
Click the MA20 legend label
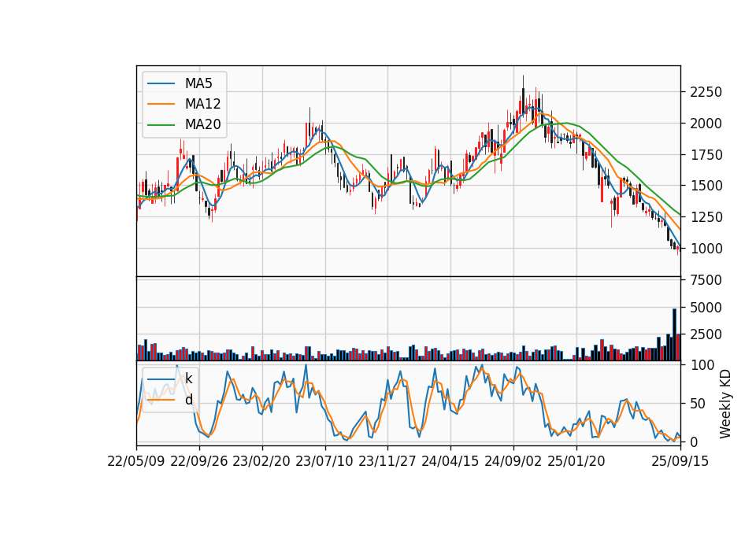202,124
